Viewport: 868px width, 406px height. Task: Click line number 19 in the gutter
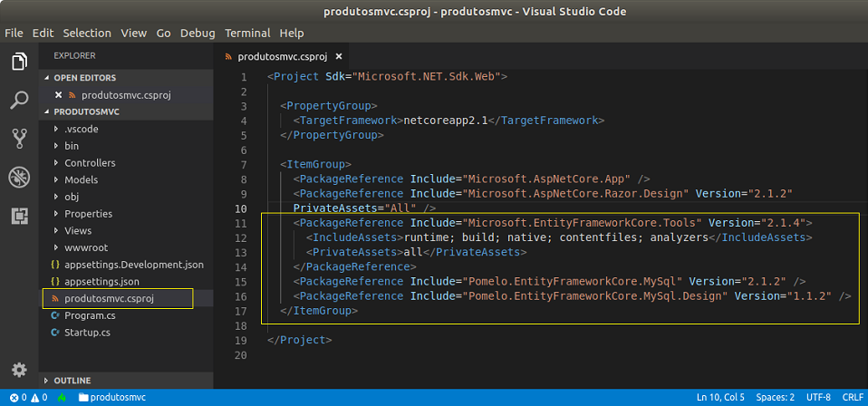pos(241,340)
